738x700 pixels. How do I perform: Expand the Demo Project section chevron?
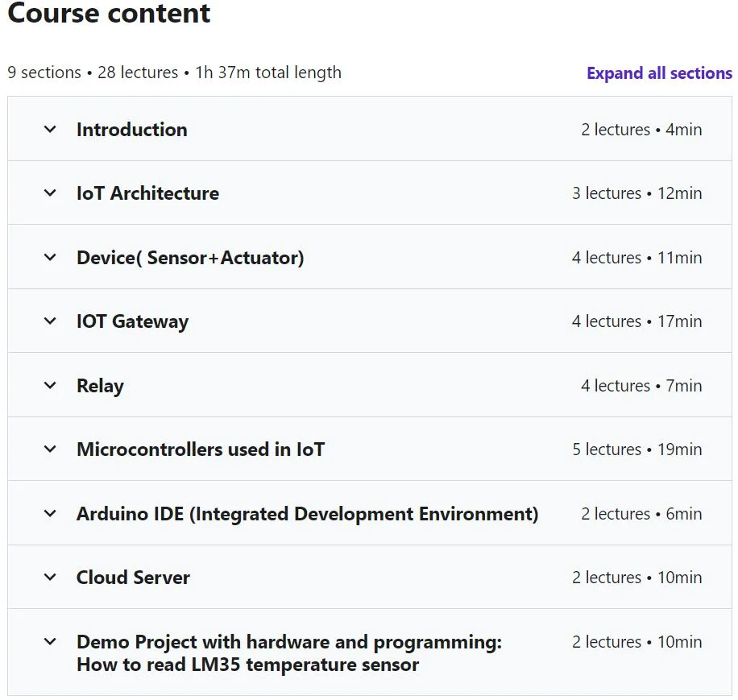[x=50, y=641]
